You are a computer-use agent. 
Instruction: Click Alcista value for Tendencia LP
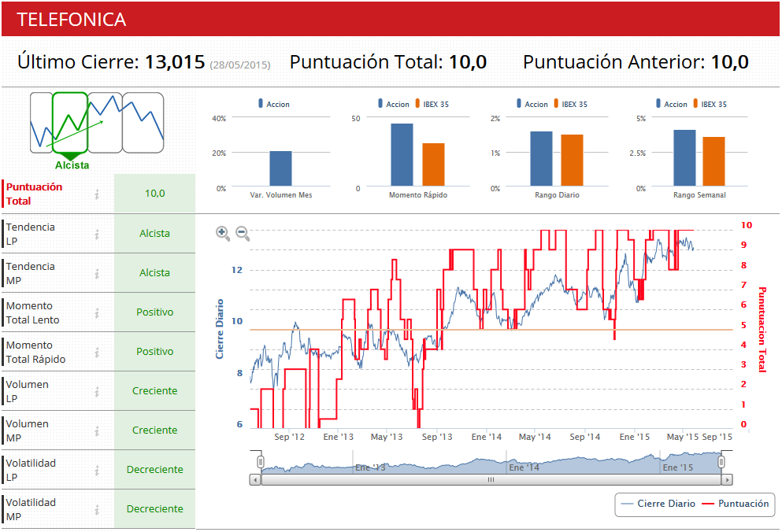coord(154,234)
